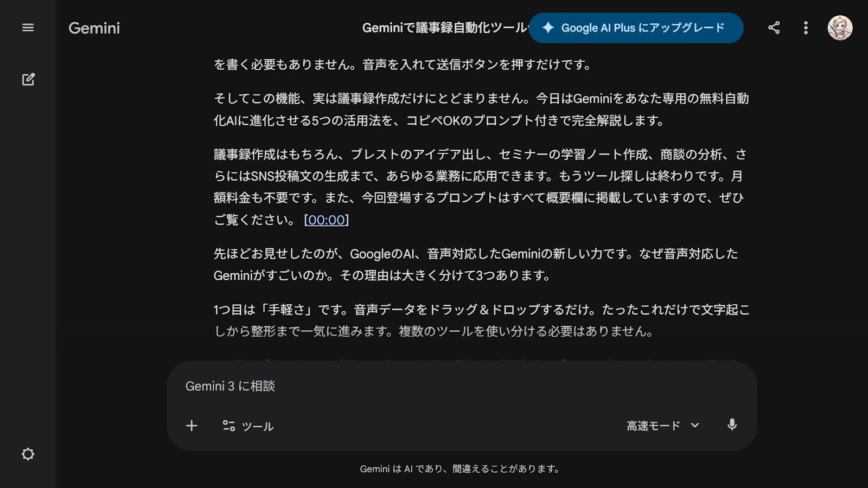Open the three-dot more options menu
868x488 pixels.
tap(806, 28)
